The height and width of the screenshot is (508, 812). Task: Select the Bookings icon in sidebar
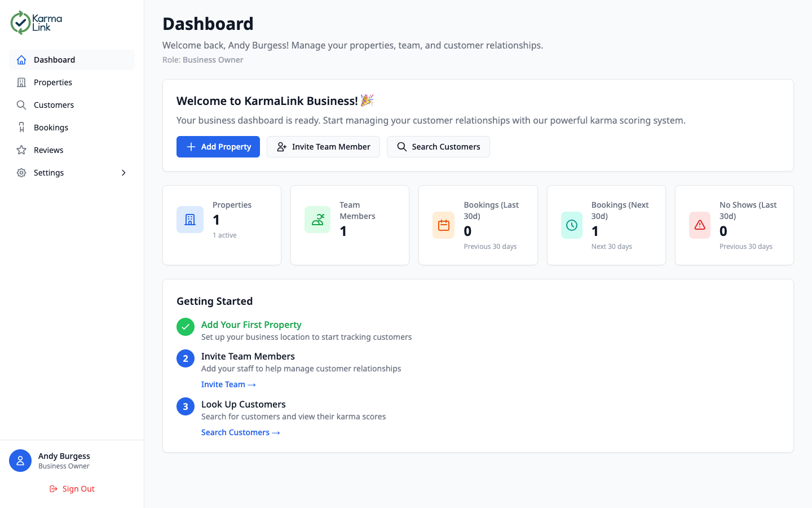21,127
